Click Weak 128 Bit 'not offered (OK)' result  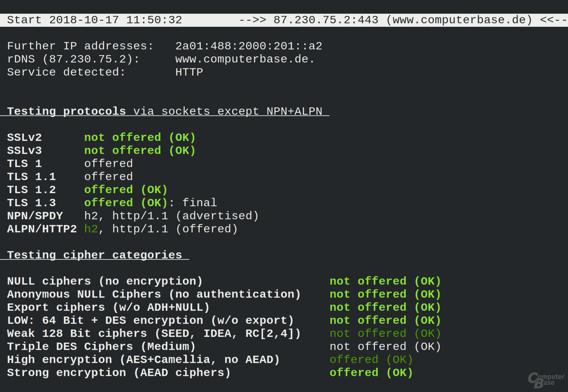(385, 334)
